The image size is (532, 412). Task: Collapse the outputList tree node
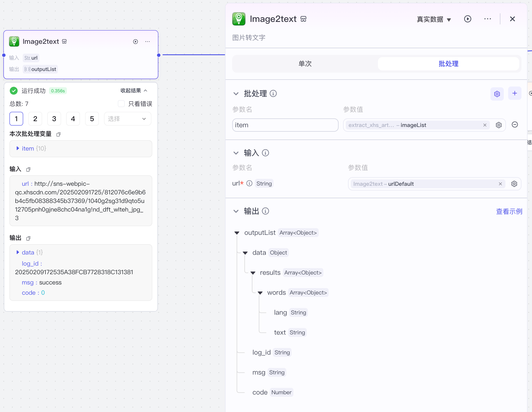click(x=237, y=233)
